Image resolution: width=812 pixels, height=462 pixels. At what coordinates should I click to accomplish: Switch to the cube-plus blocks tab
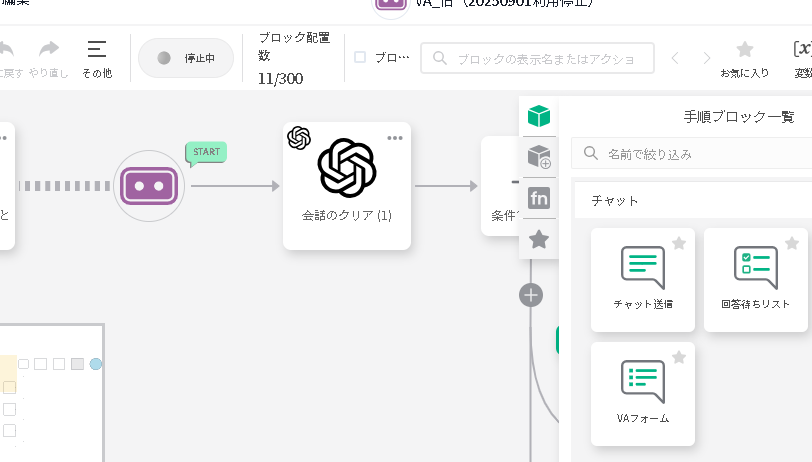coord(539,156)
